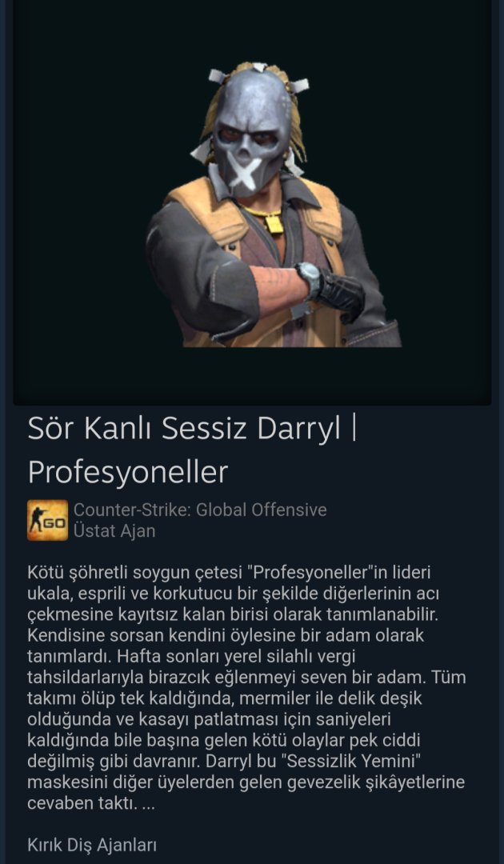Expand the truncated description via the ellipsis
This screenshot has width=504, height=864.
point(148,805)
